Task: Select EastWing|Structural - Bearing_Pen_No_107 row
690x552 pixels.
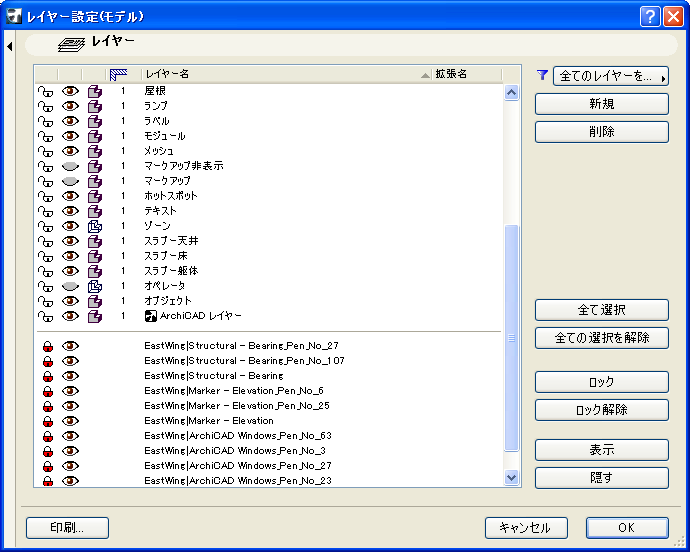Action: (244, 361)
